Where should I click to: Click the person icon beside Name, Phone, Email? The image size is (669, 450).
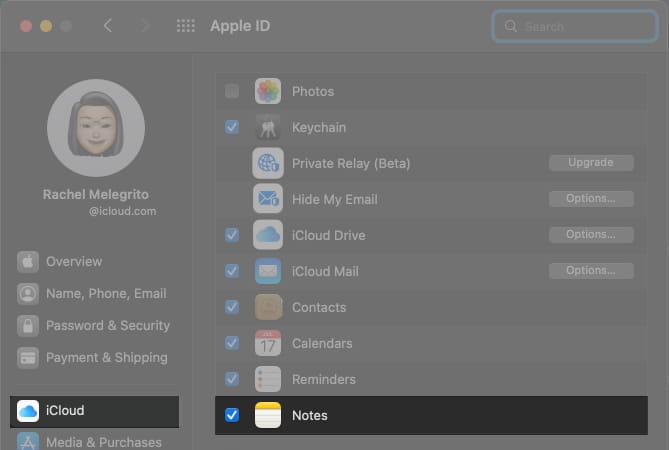tap(28, 293)
